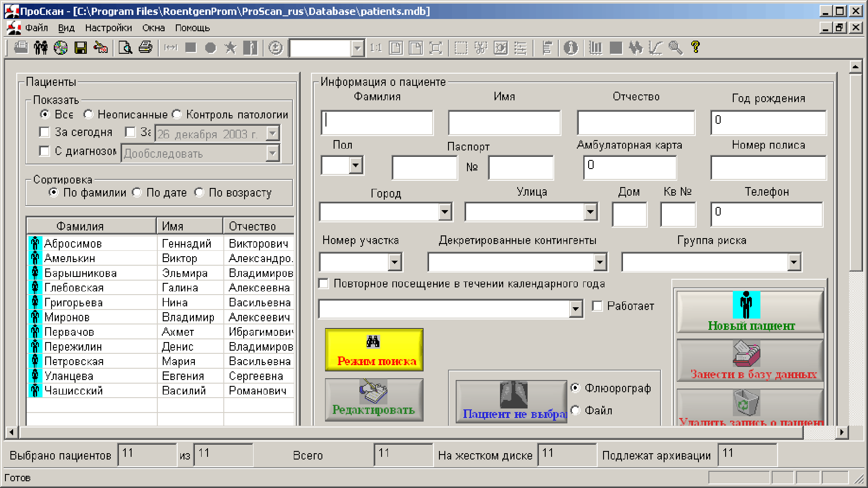Open the Город combo box
The width and height of the screenshot is (868, 488).
445,211
